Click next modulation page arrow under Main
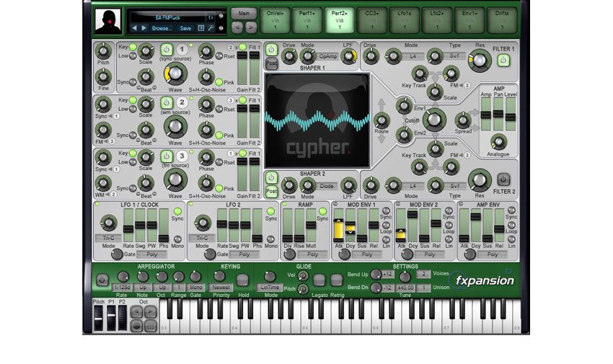The width and height of the screenshot is (613, 364). (251, 27)
